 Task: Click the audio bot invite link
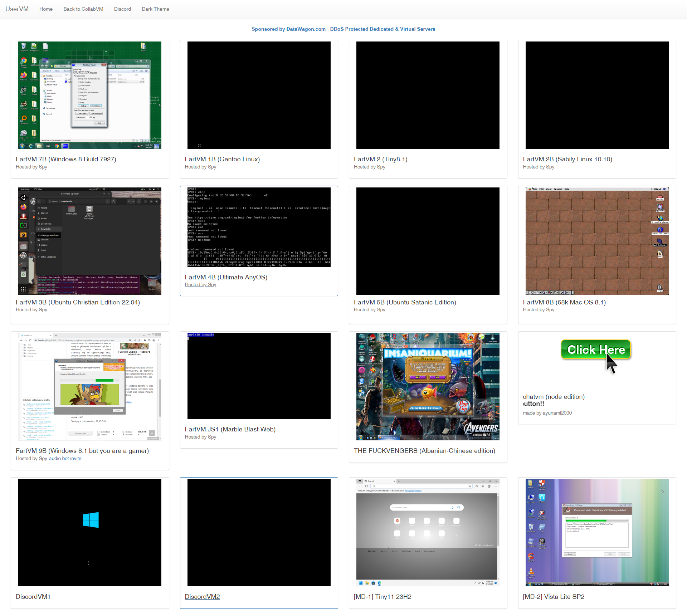point(65,459)
